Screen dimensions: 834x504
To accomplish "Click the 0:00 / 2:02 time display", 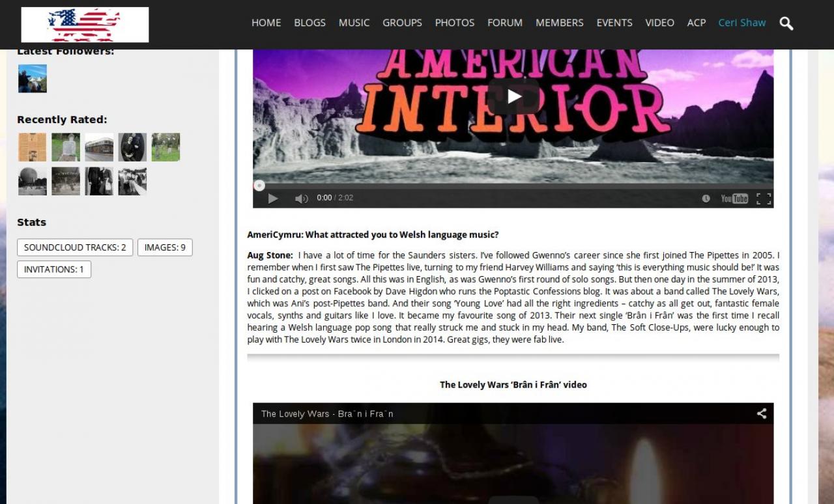I will click(x=335, y=198).
